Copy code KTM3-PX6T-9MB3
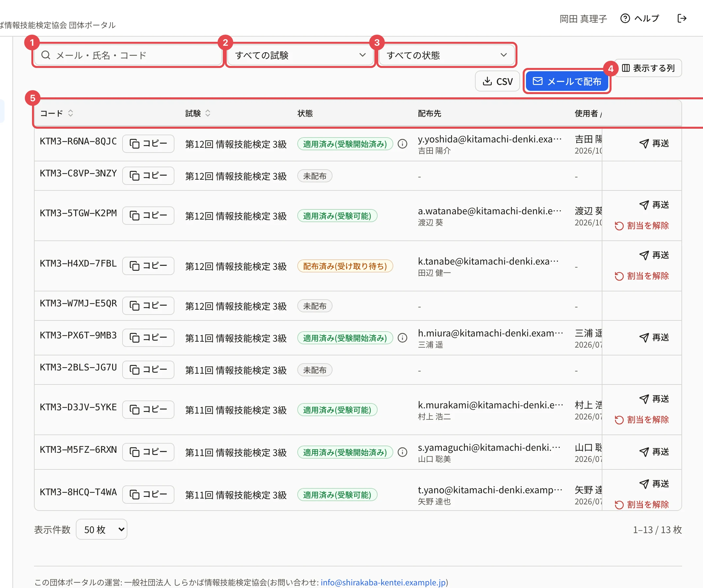 coord(148,338)
